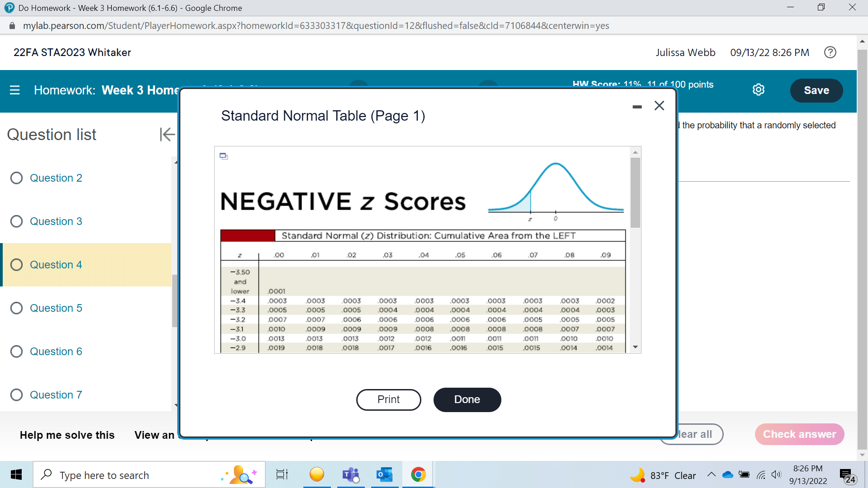Screen dimensions: 868x488
Task: Open the hamburger navigation menu
Action: [15, 90]
